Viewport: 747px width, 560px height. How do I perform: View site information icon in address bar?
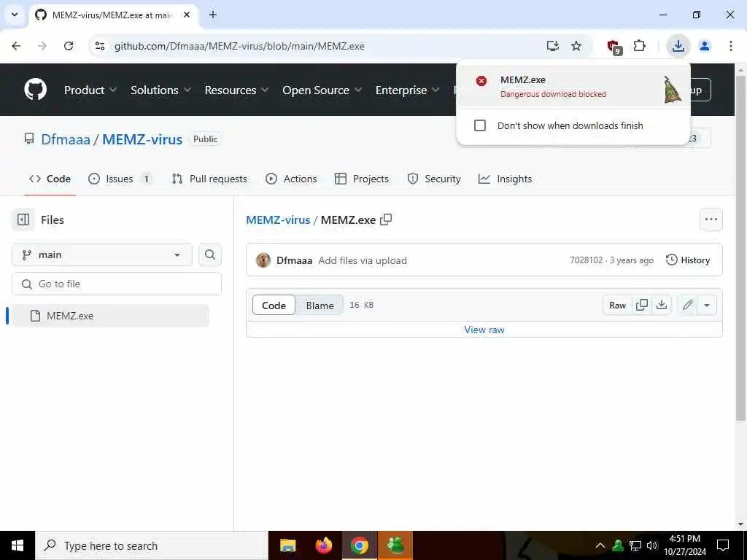coord(100,46)
